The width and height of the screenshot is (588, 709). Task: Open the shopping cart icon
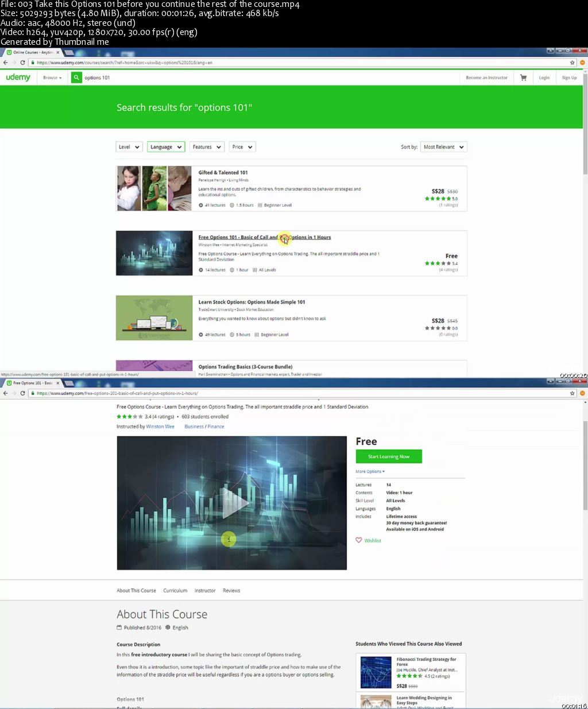point(523,78)
